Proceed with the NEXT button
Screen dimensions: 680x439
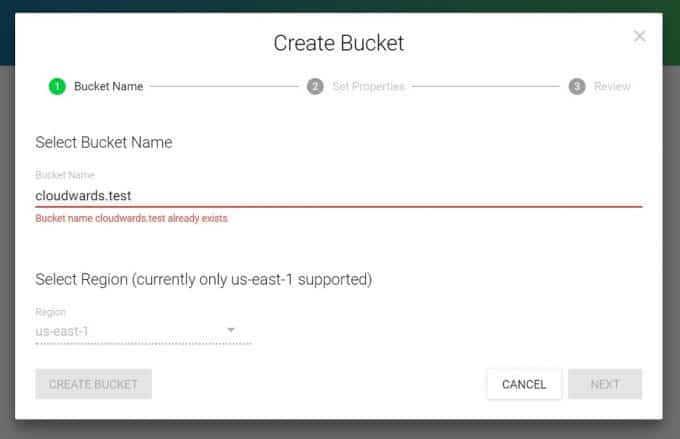coord(605,384)
